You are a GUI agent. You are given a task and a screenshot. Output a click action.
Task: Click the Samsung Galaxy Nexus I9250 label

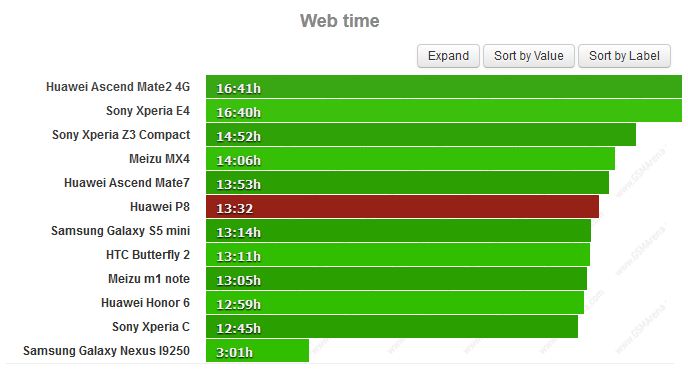(x=107, y=351)
